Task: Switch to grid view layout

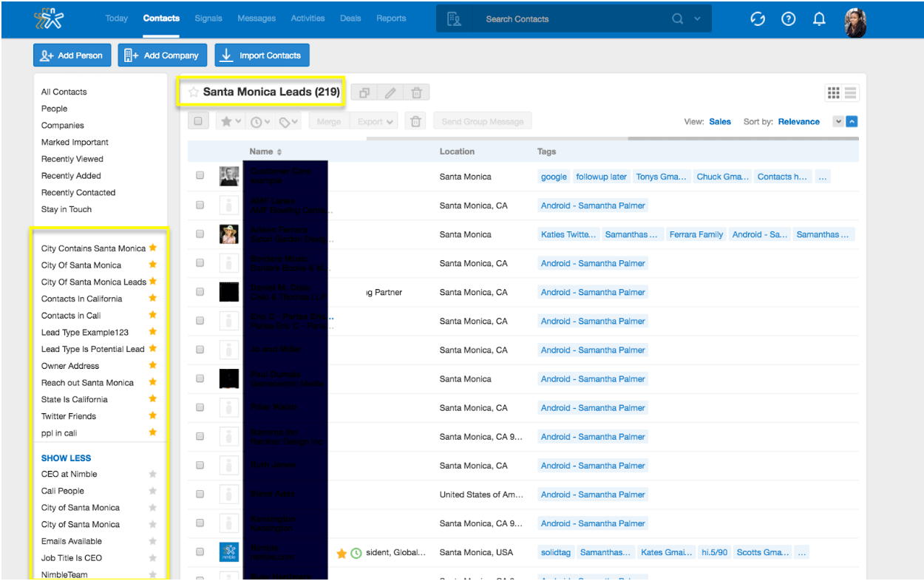Action: point(834,92)
